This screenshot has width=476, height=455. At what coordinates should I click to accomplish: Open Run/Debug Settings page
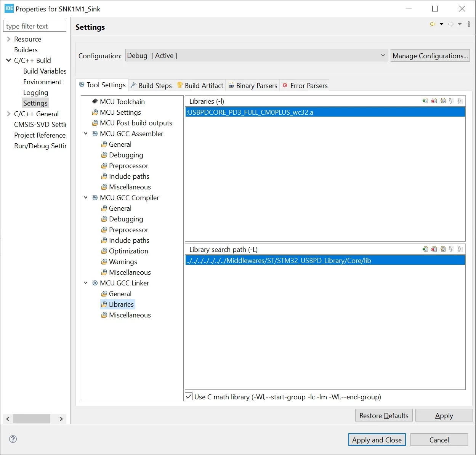(x=40, y=146)
